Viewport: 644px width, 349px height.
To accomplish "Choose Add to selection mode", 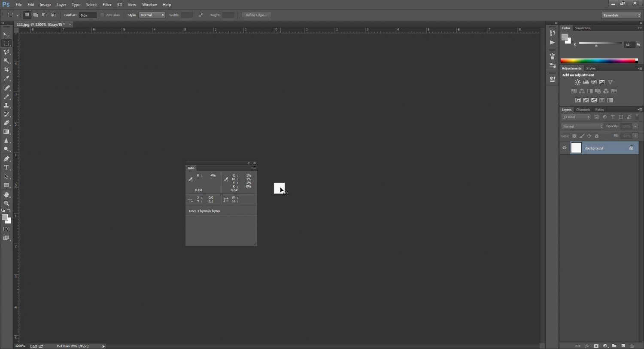I will (x=36, y=15).
